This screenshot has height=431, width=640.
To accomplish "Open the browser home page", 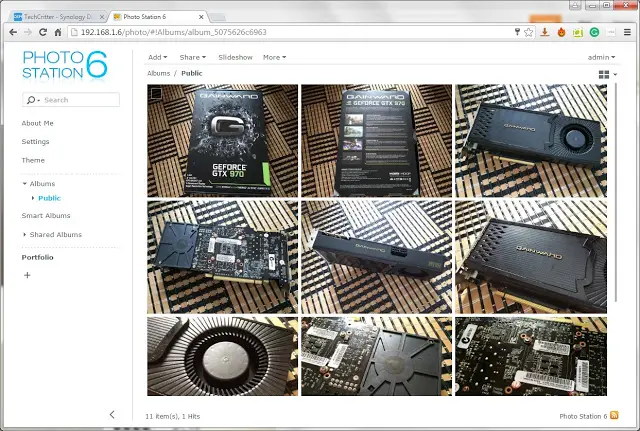I will coord(58,32).
